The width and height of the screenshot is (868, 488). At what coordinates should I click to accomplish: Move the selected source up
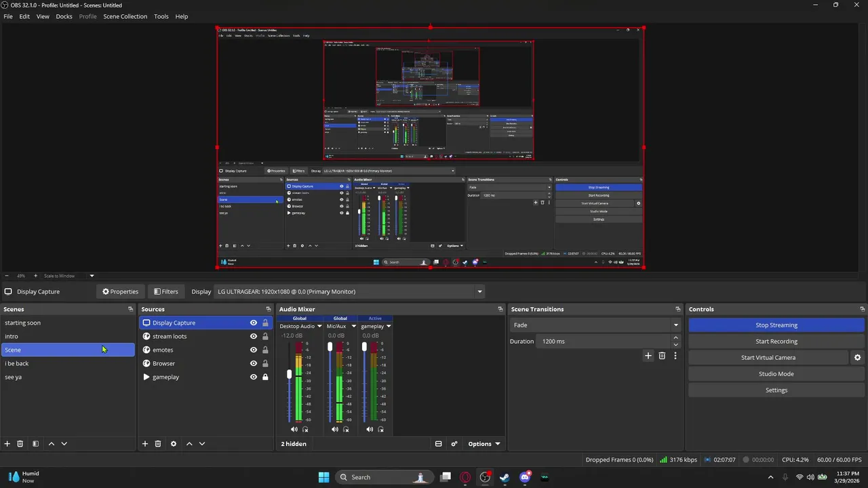(189, 444)
